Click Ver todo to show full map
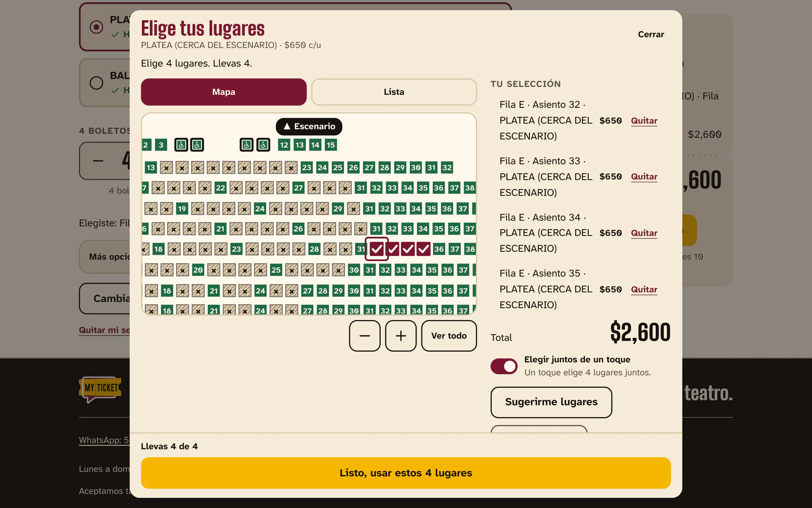The image size is (812, 508). click(x=449, y=336)
